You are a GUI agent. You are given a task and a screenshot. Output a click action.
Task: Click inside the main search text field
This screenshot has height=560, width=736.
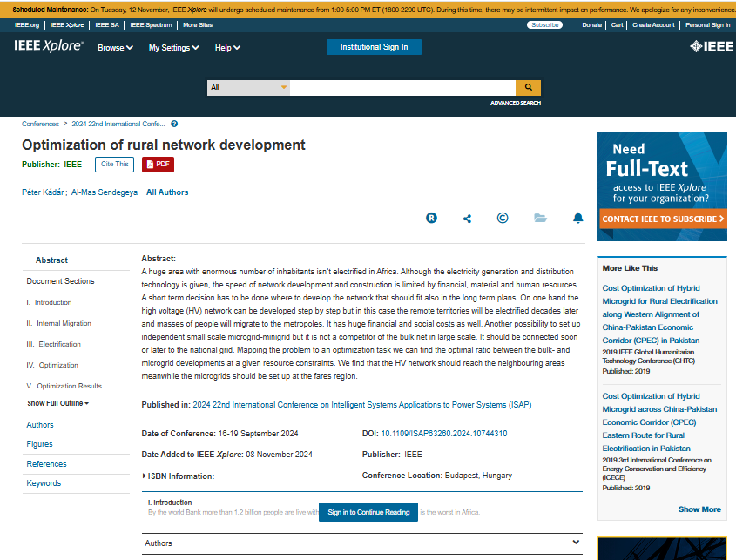click(402, 87)
